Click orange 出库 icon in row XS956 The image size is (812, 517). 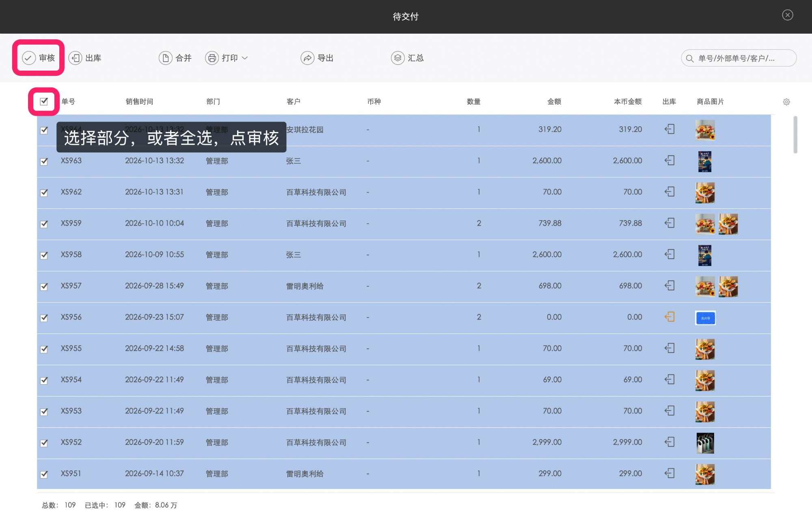pos(669,317)
